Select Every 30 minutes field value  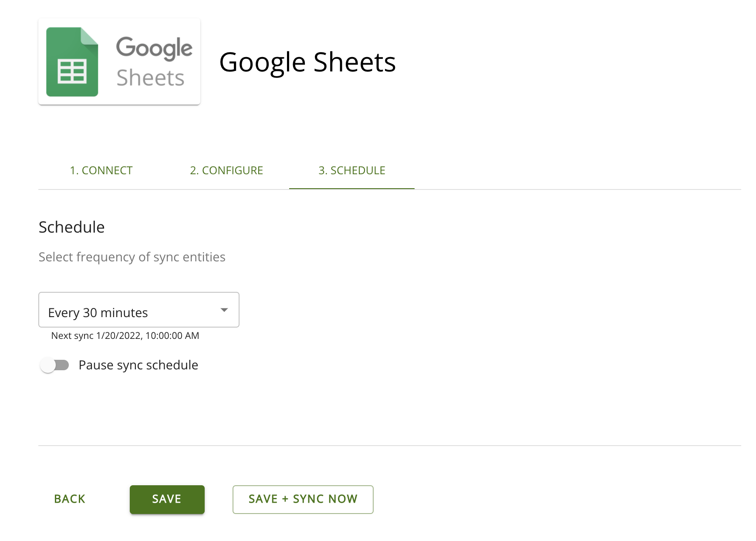pyautogui.click(x=98, y=312)
